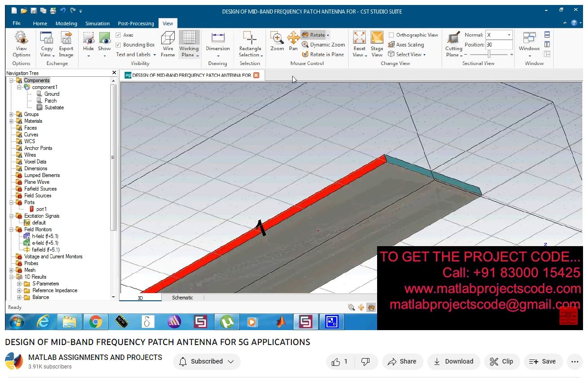Activate the Pan tool

click(293, 39)
